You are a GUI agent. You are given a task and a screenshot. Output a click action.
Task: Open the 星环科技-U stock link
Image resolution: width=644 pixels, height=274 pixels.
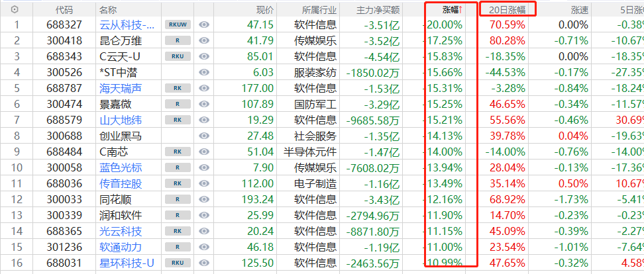click(x=127, y=263)
